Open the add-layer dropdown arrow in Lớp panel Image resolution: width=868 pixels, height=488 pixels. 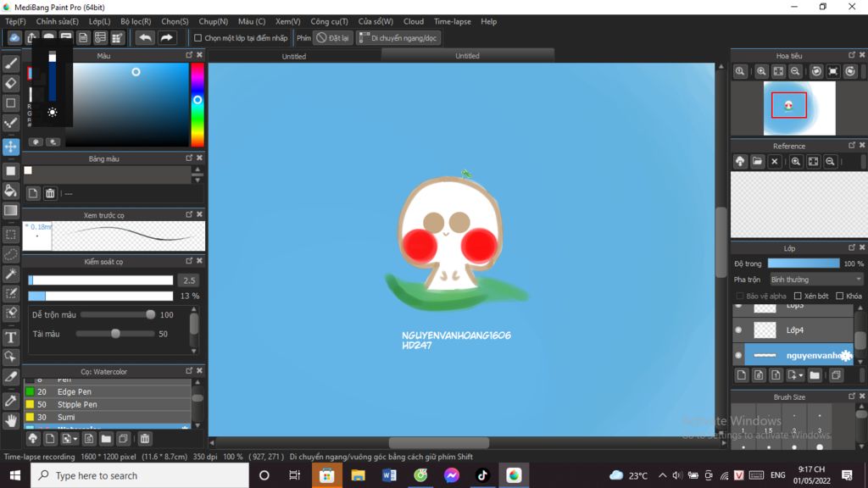pos(801,375)
